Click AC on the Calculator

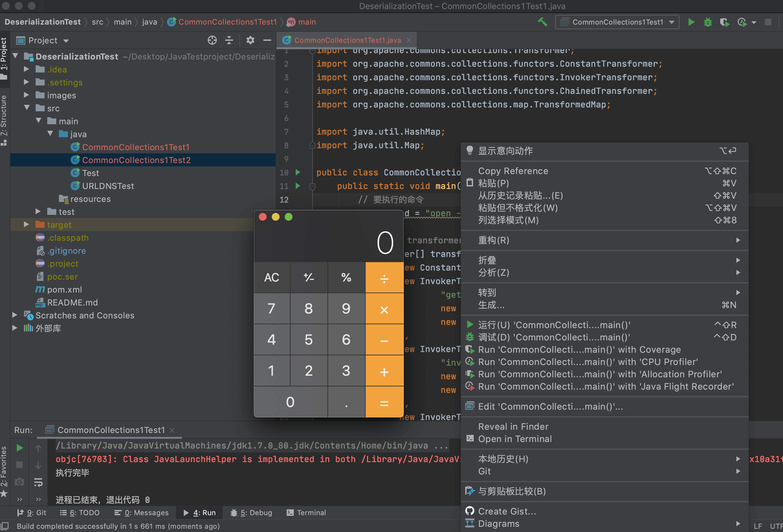[271, 278]
